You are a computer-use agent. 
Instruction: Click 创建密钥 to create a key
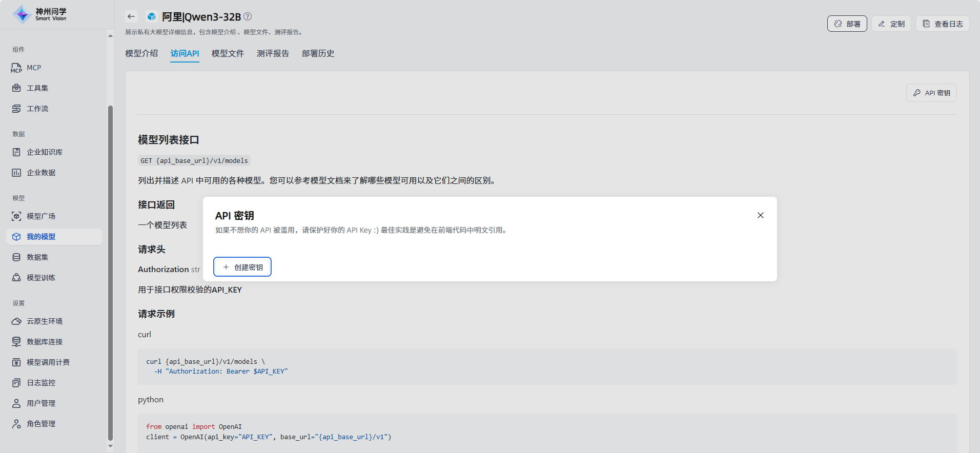point(242,267)
